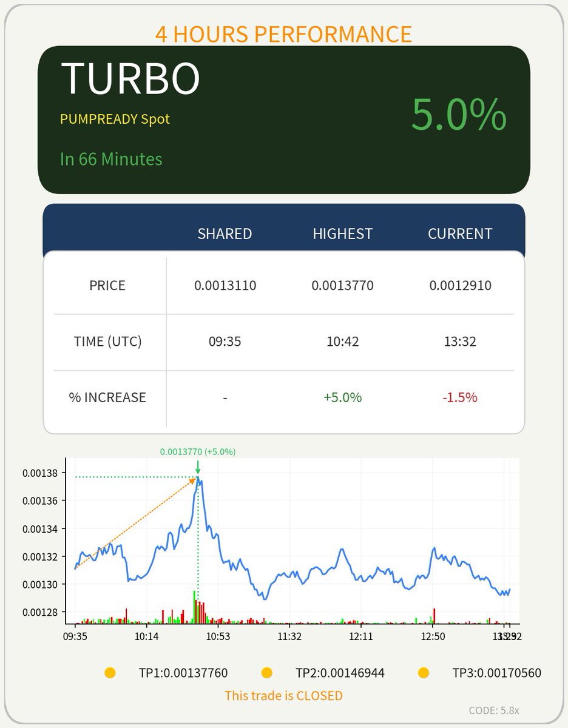Screen dimensions: 568x728
Task: Click the shared price 0.0013110
Action: (x=225, y=285)
